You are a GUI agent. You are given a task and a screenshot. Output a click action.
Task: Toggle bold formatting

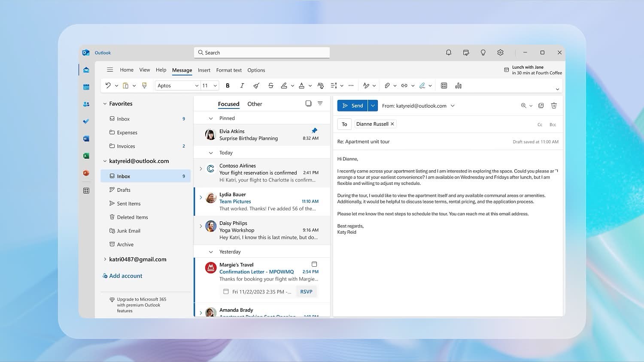[x=228, y=85]
